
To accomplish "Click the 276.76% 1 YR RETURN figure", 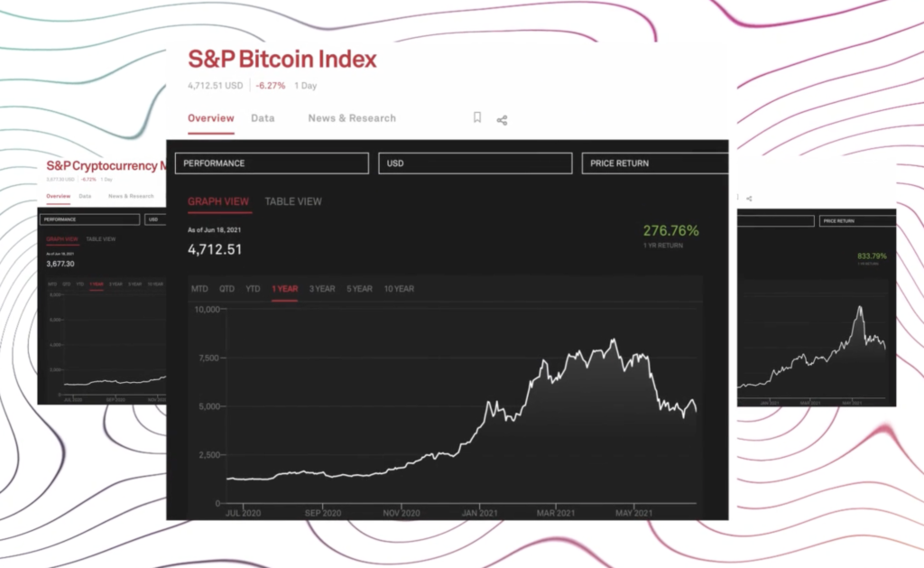I will (670, 231).
